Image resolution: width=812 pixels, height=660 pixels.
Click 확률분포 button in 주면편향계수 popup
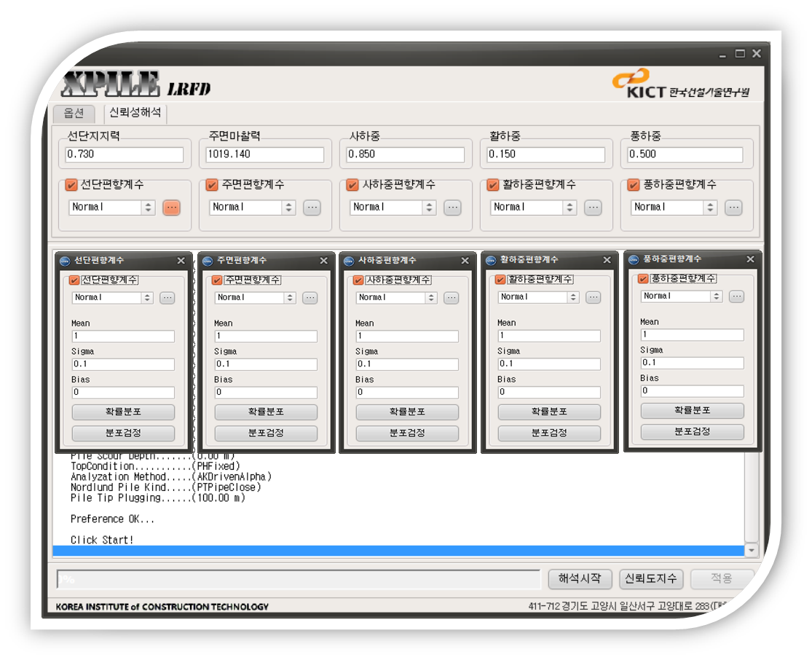tap(266, 412)
